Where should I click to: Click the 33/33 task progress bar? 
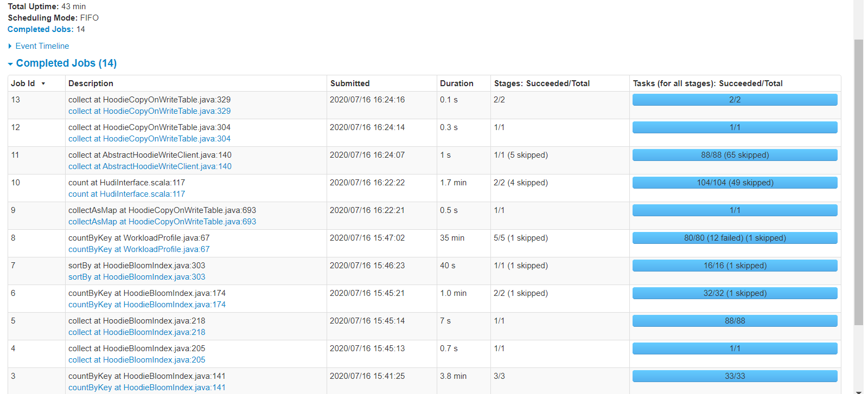[x=735, y=376]
